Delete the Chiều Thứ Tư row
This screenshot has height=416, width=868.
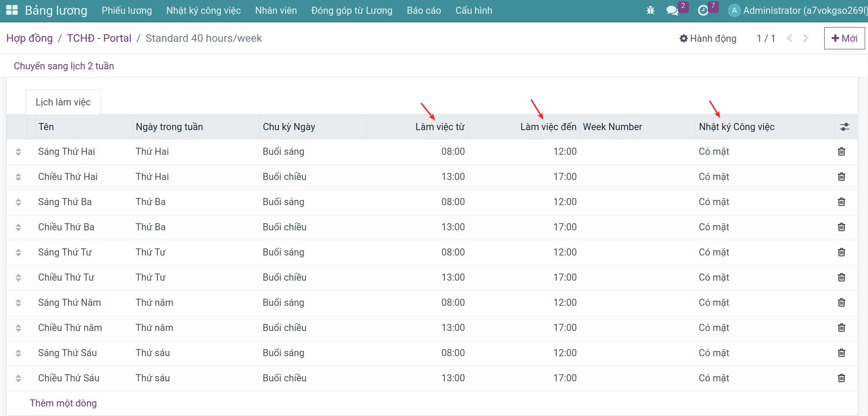[x=841, y=277]
